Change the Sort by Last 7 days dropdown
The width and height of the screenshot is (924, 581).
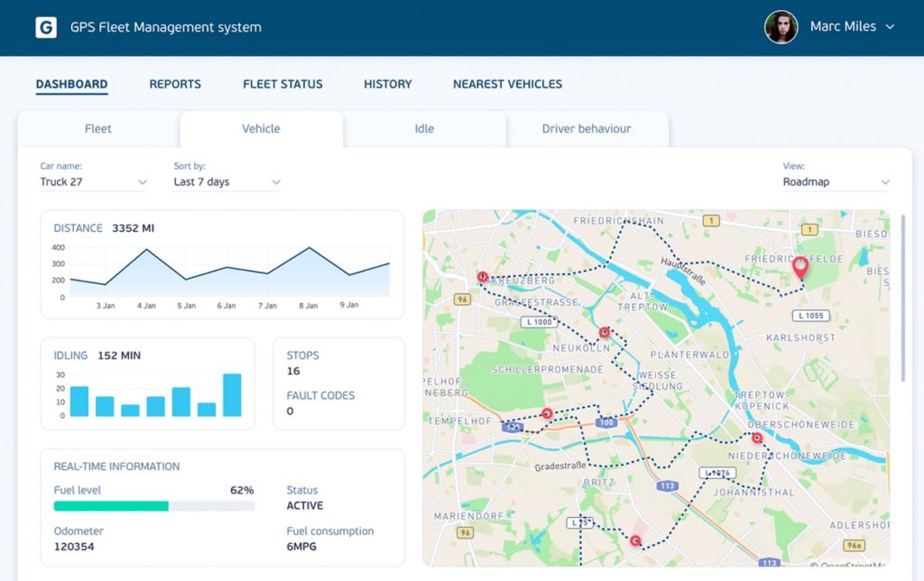click(x=226, y=182)
